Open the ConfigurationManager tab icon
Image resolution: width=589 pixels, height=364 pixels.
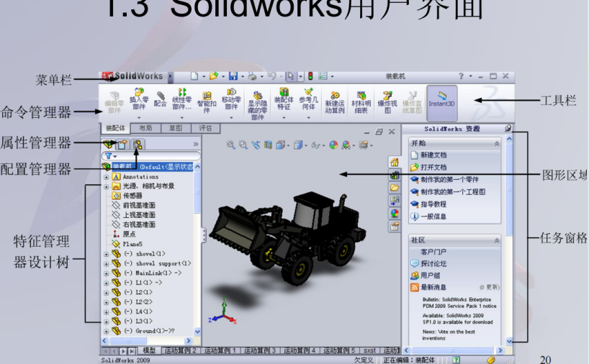pos(138,144)
